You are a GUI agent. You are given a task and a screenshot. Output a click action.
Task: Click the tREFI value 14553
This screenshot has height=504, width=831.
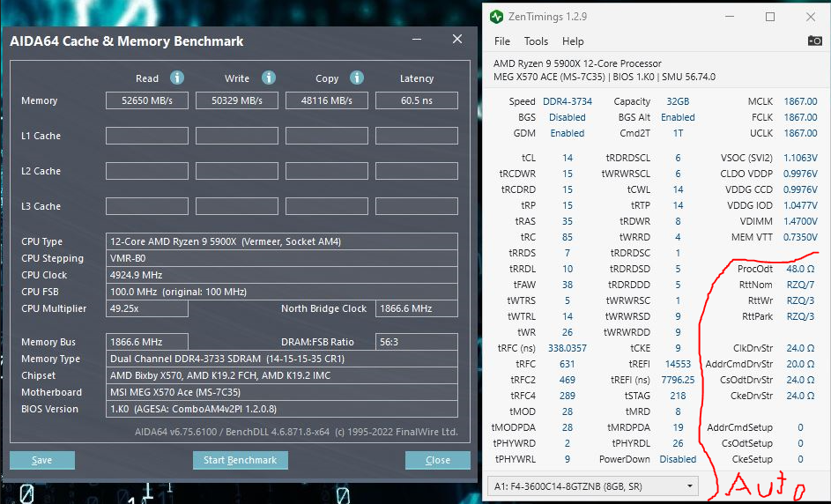pos(678,364)
